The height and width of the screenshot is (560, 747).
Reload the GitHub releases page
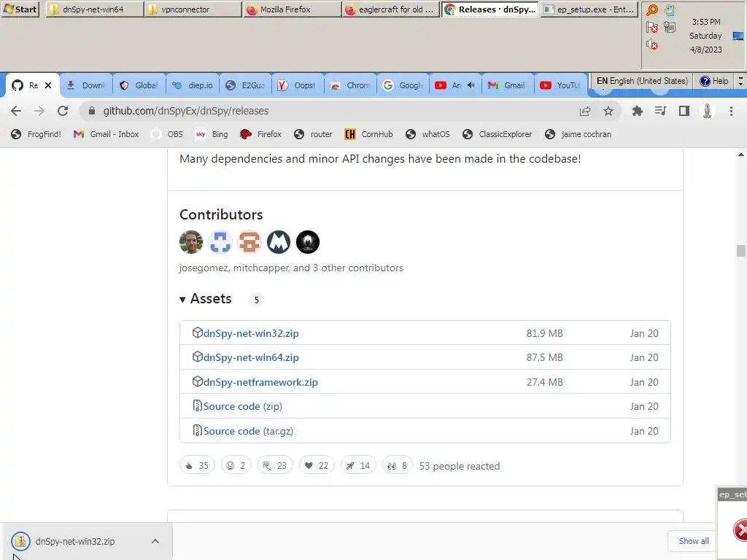click(x=63, y=111)
